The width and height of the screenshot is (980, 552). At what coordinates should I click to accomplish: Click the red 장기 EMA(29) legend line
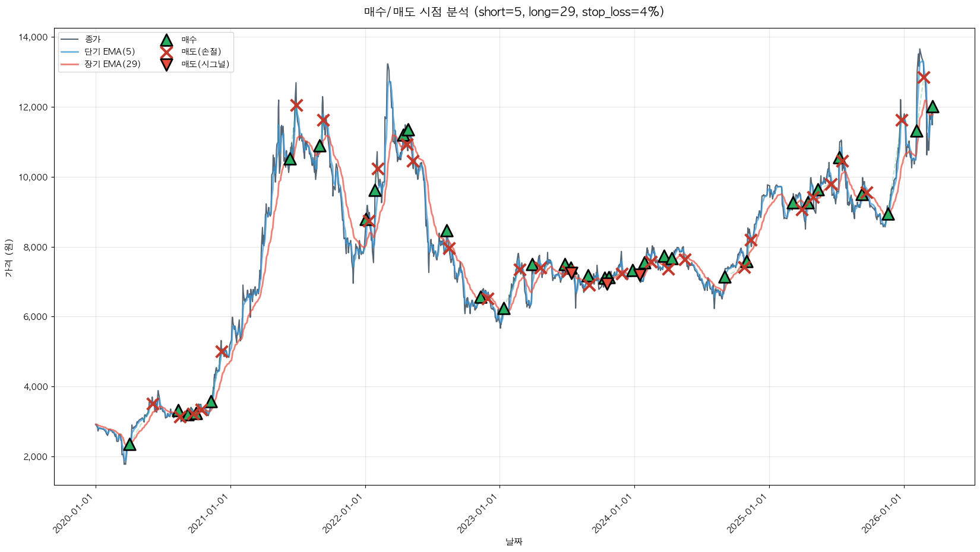pyautogui.click(x=69, y=64)
